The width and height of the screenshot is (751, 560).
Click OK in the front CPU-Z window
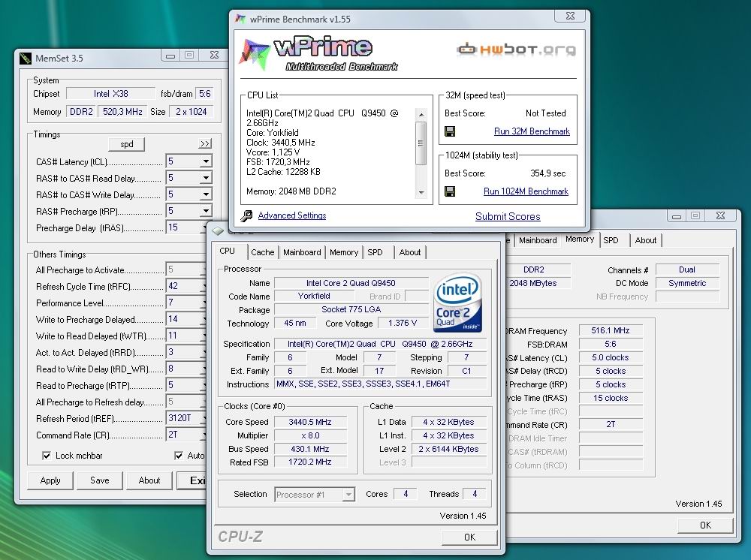pos(469,537)
